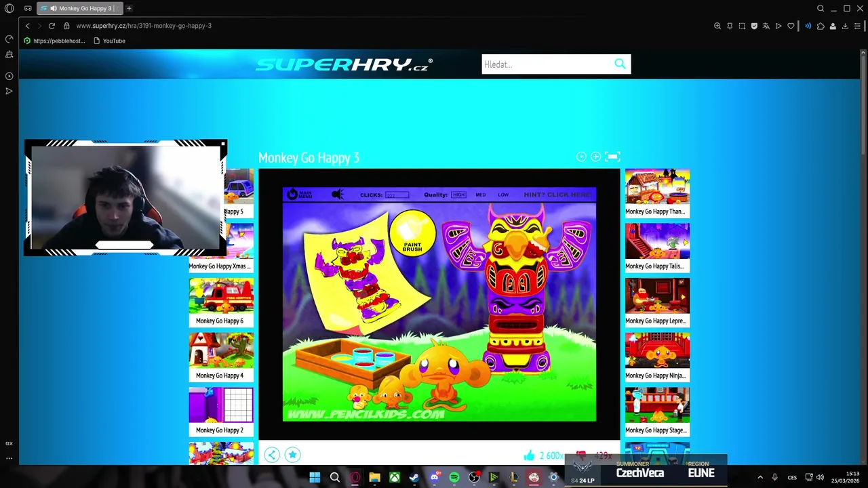Switch the game to fullscreen mode
The height and width of the screenshot is (488, 868).
tap(612, 157)
